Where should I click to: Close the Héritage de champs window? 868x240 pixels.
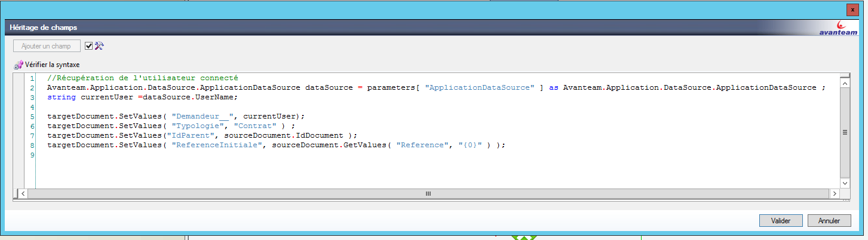pyautogui.click(x=852, y=10)
